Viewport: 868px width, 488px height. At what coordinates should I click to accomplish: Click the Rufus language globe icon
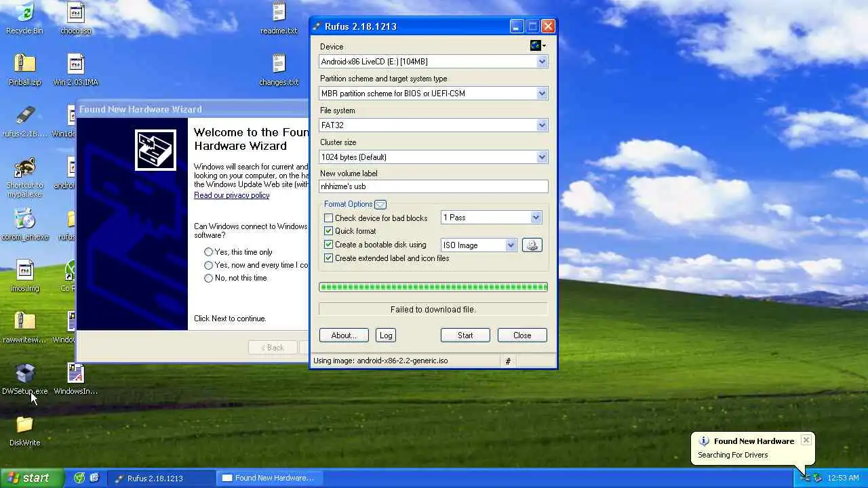click(536, 45)
